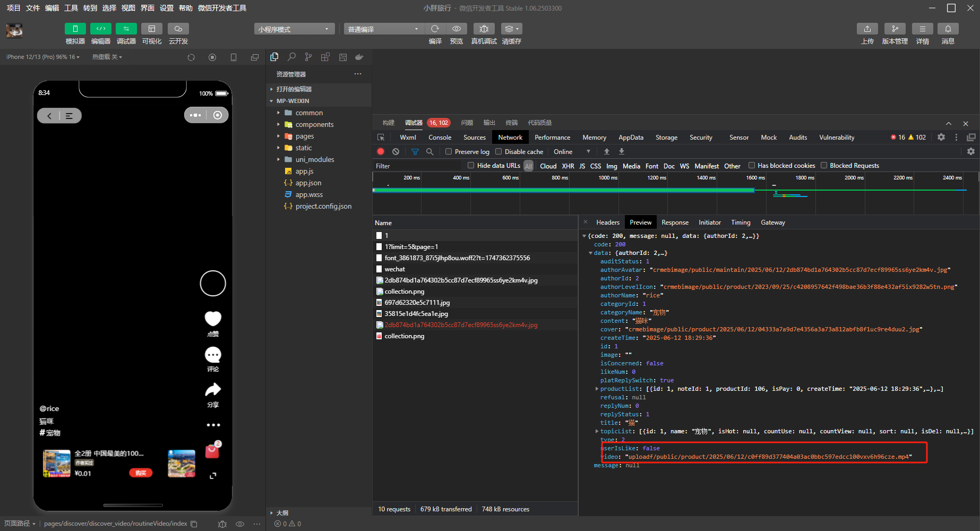Select the 1?limit=5&page=1 request
Viewport: 980px width, 531px height.
475,247
